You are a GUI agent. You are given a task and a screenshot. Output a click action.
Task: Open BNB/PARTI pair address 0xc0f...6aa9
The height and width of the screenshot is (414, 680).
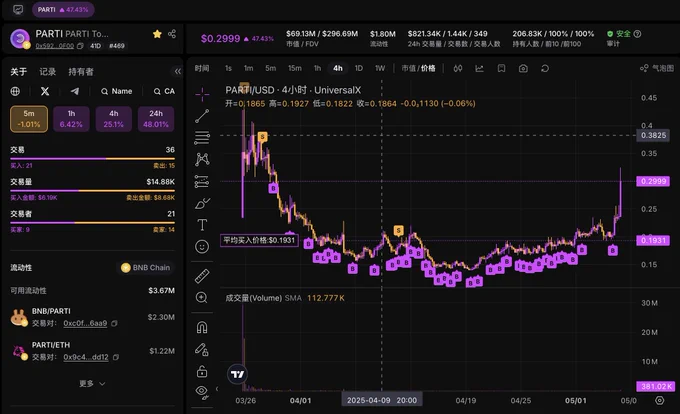pyautogui.click(x=85, y=323)
